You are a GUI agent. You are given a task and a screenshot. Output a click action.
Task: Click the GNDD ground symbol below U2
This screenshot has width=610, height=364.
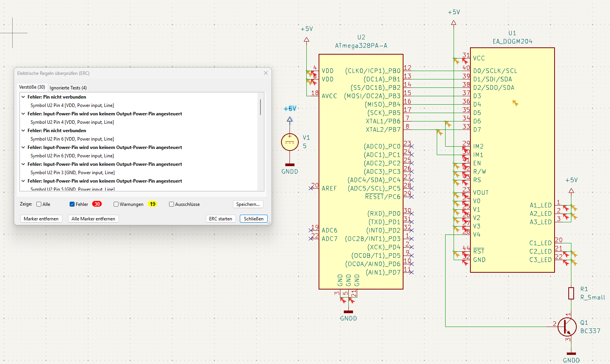tap(348, 312)
